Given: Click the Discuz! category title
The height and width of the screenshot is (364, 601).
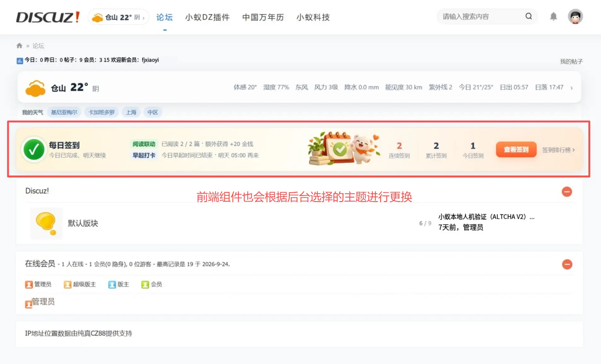Looking at the screenshot, I should (x=37, y=191).
